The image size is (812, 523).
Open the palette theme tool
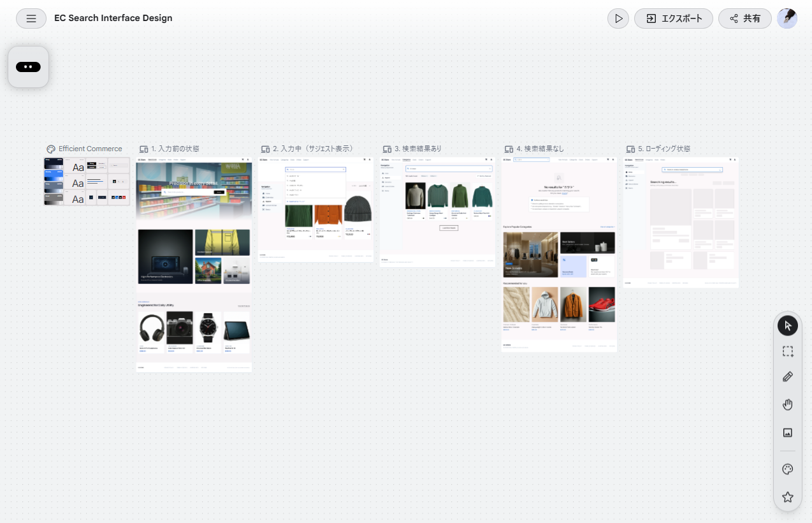pyautogui.click(x=788, y=469)
